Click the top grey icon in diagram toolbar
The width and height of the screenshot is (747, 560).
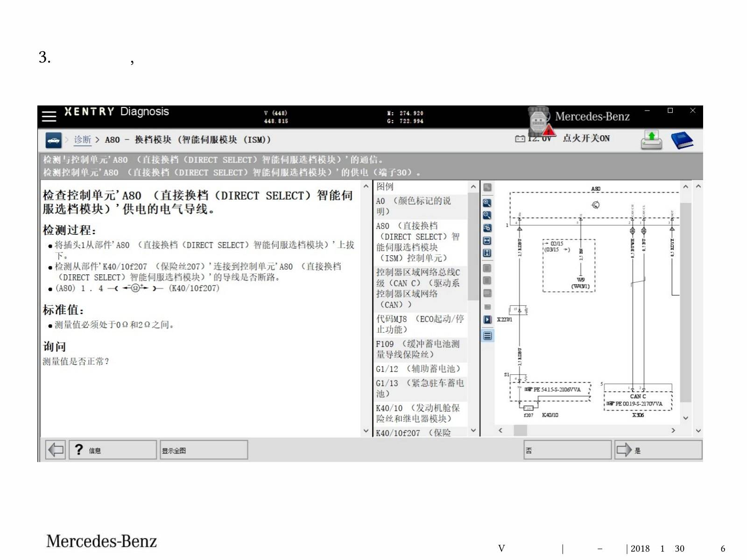click(487, 188)
